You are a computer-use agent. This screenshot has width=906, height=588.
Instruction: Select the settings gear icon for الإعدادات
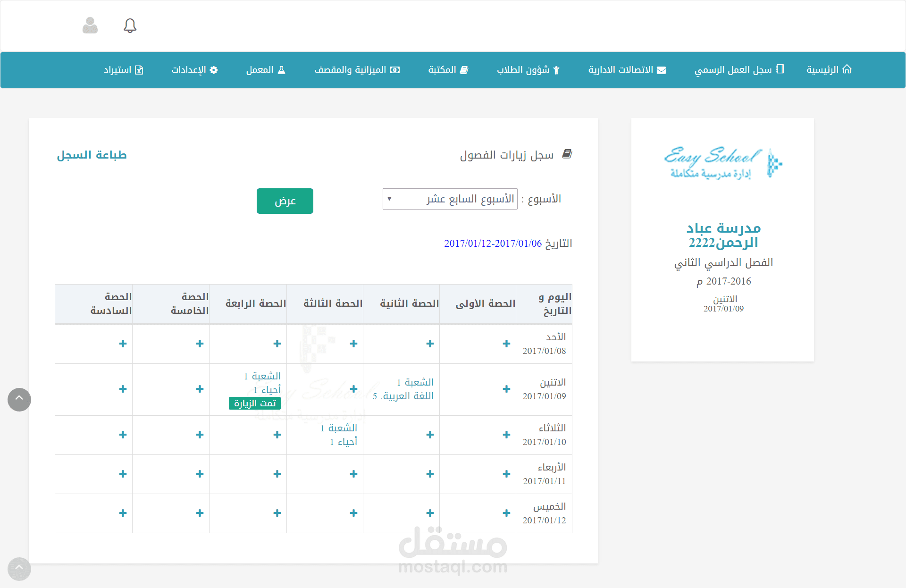213,70
